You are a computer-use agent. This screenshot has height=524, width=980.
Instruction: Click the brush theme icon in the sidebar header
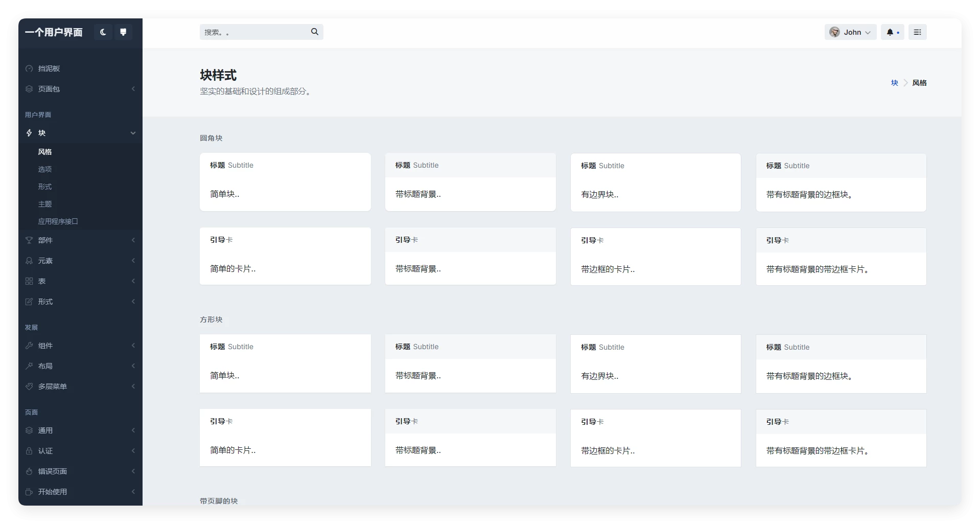(123, 32)
